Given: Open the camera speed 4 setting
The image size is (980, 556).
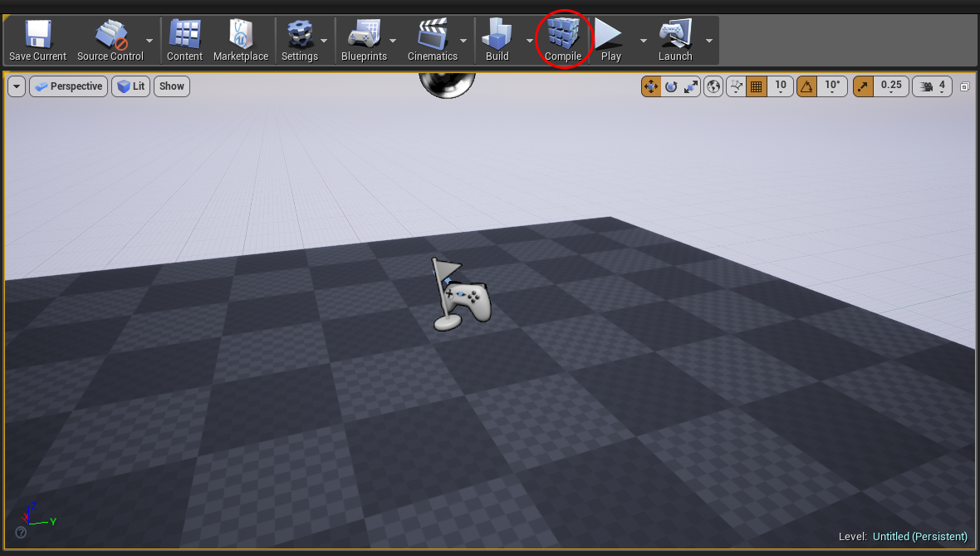Looking at the screenshot, I should click(x=933, y=86).
